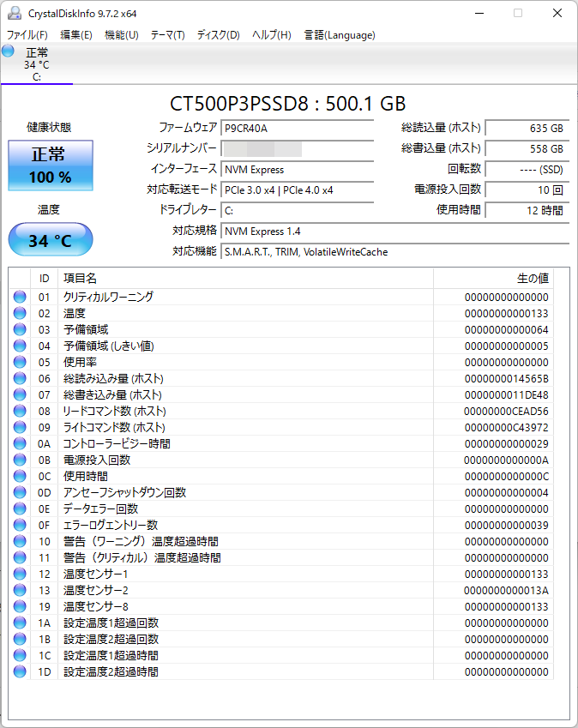Open the ファイル(F) menu

[x=27, y=35]
